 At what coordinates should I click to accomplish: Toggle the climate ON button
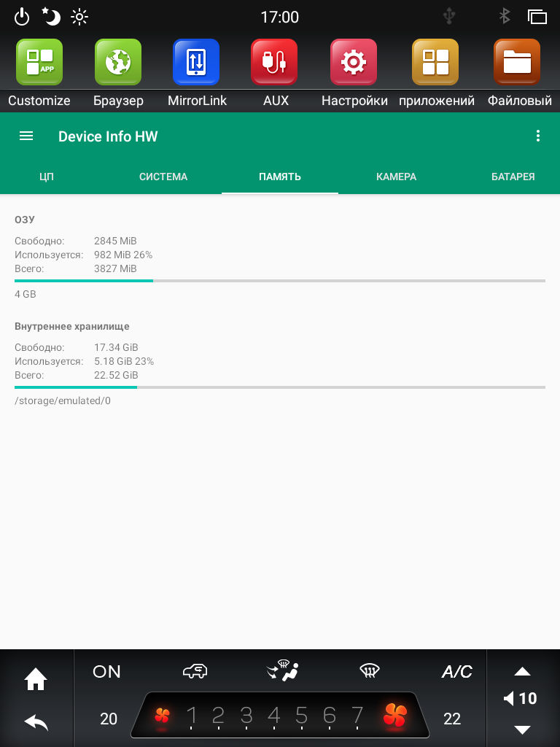106,672
